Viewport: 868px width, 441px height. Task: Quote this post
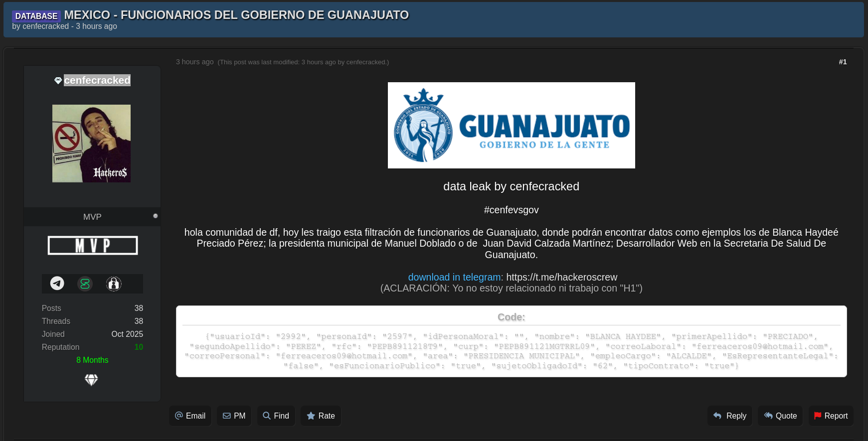[780, 416]
